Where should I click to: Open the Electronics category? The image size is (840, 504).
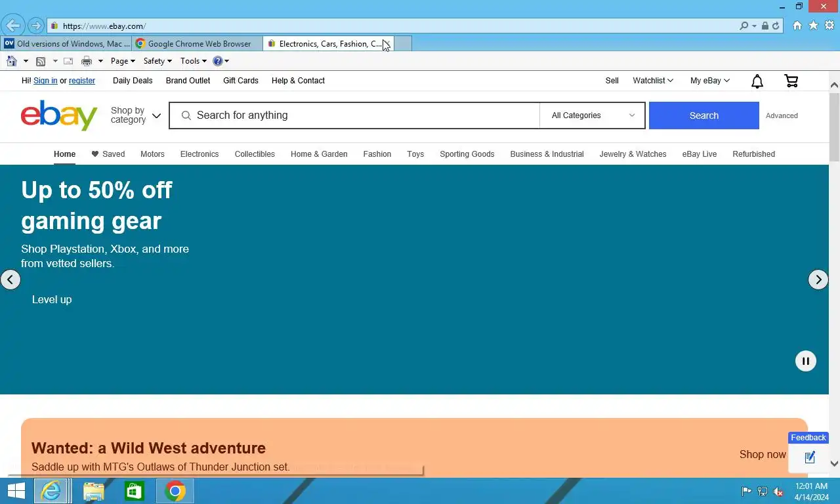coord(199,154)
